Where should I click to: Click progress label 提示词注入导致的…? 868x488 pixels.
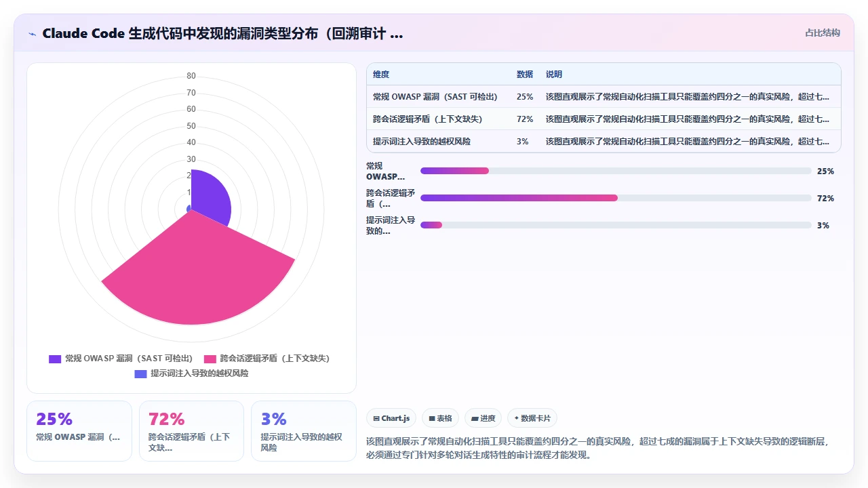tap(391, 225)
